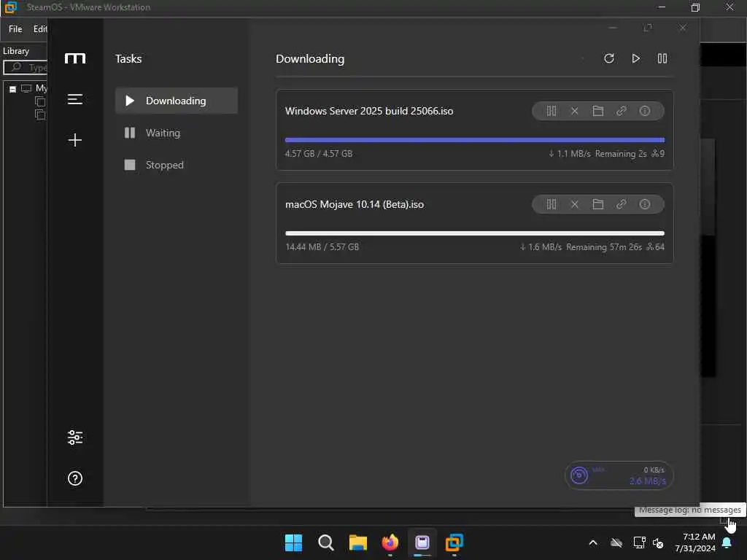Open File Explorer from the taskbar

click(x=357, y=542)
